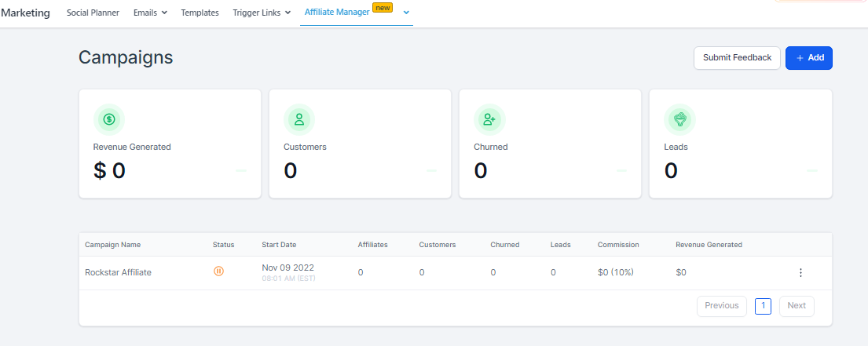This screenshot has height=346, width=868.
Task: Open the Affiliate Manager chevron dropdown
Action: (406, 13)
